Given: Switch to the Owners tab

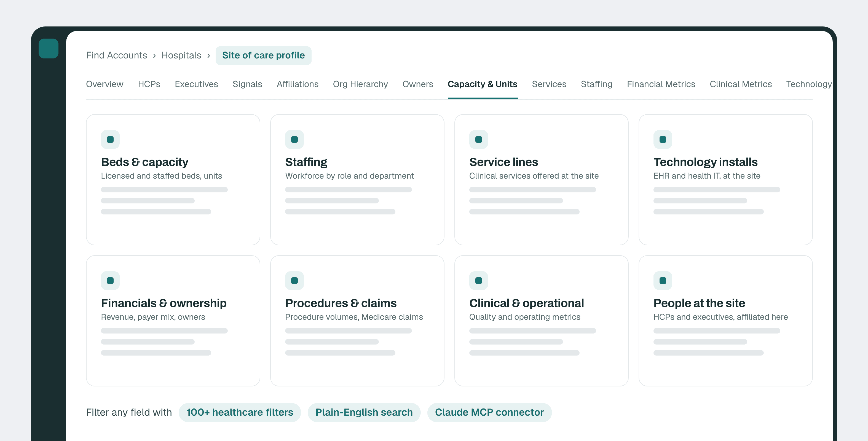Looking at the screenshot, I should point(418,84).
